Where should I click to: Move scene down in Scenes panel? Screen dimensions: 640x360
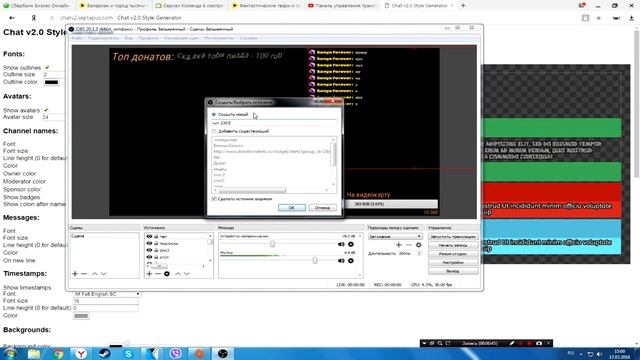[x=104, y=274]
